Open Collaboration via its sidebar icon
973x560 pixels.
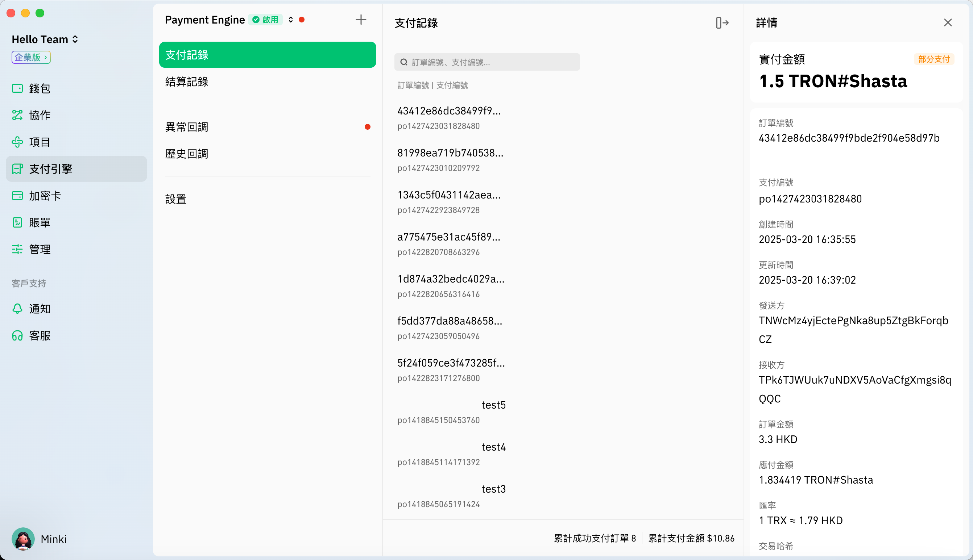17,115
